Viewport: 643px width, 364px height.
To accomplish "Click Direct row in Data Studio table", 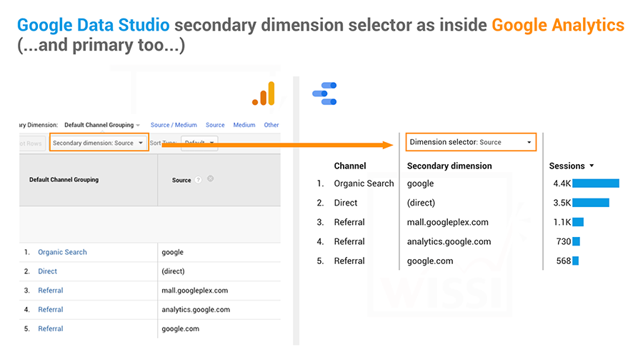I will [x=345, y=203].
